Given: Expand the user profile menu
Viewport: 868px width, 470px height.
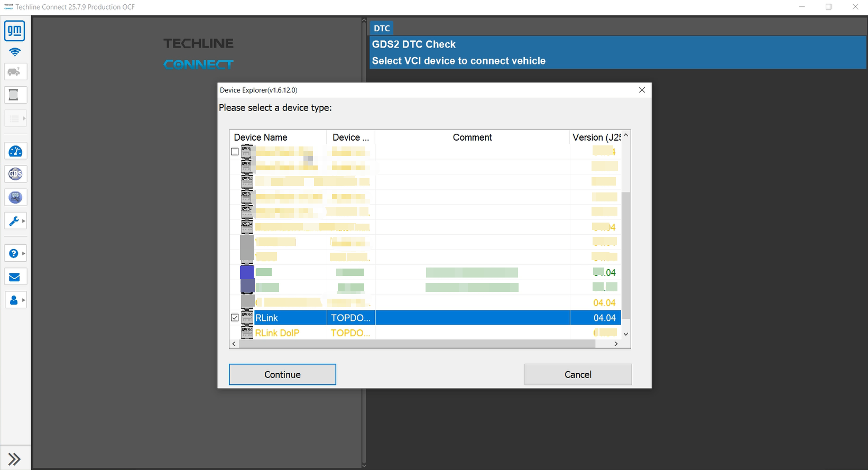Looking at the screenshot, I should tap(23, 300).
